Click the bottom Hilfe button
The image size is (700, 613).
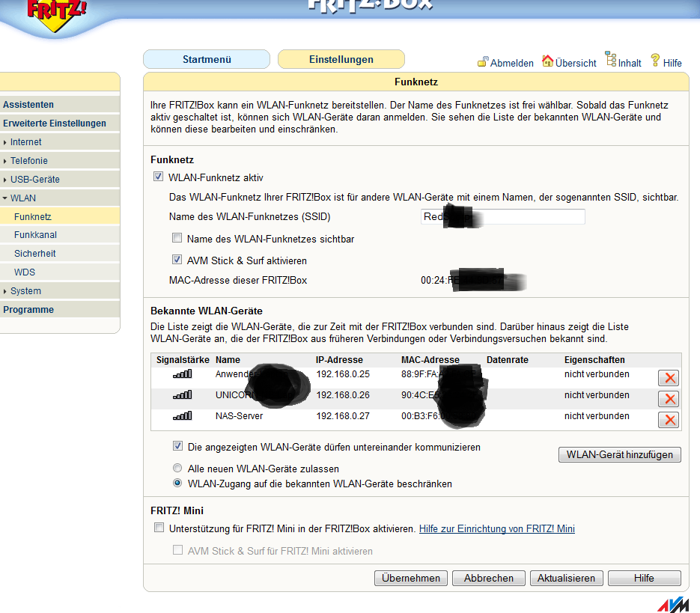click(644, 578)
